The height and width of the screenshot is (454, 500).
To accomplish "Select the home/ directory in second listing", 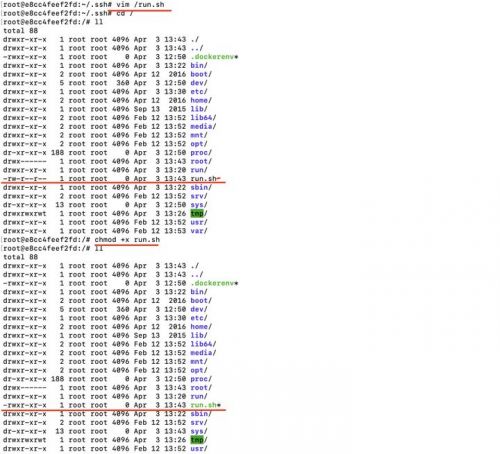I will [x=201, y=327].
